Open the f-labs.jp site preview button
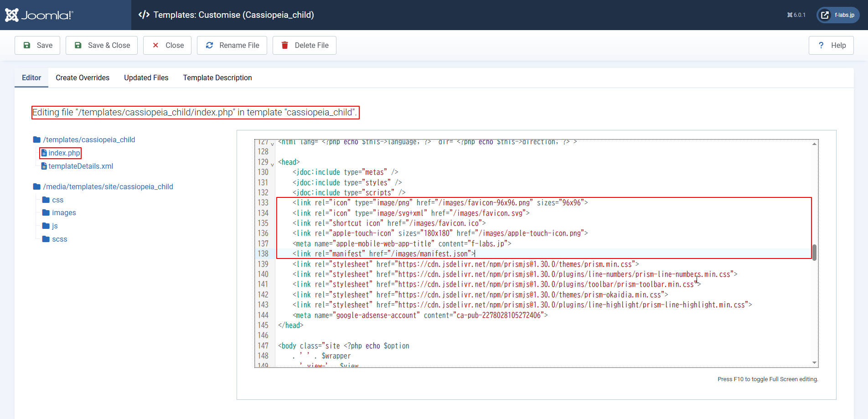868x419 pixels. point(838,15)
